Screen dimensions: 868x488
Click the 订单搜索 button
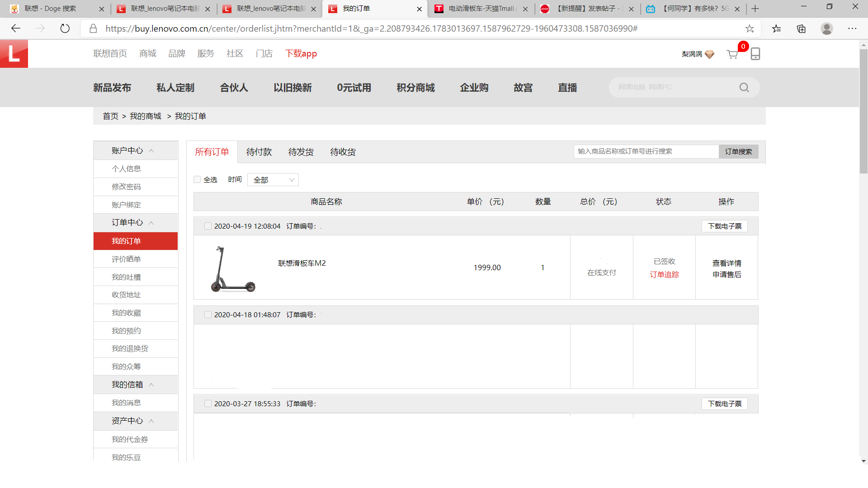pos(739,151)
